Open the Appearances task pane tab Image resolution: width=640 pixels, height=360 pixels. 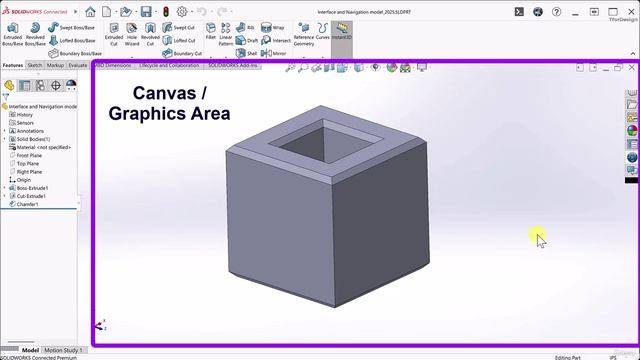[x=632, y=131]
